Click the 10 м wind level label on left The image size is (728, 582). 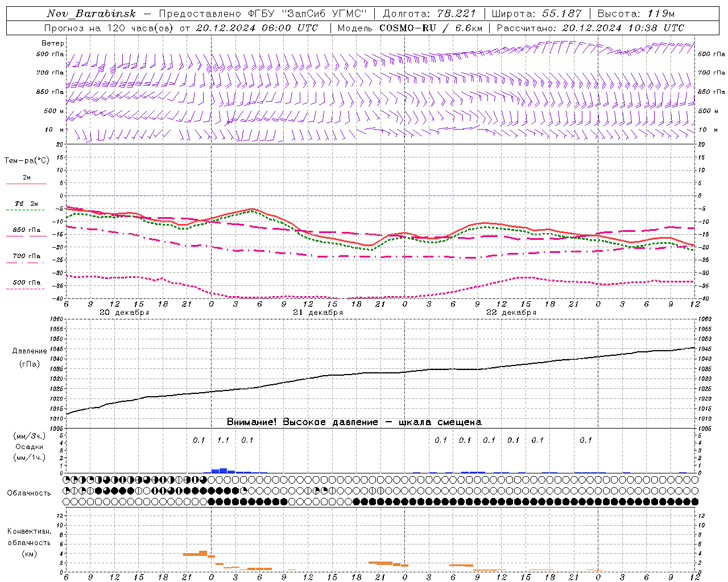55,130
